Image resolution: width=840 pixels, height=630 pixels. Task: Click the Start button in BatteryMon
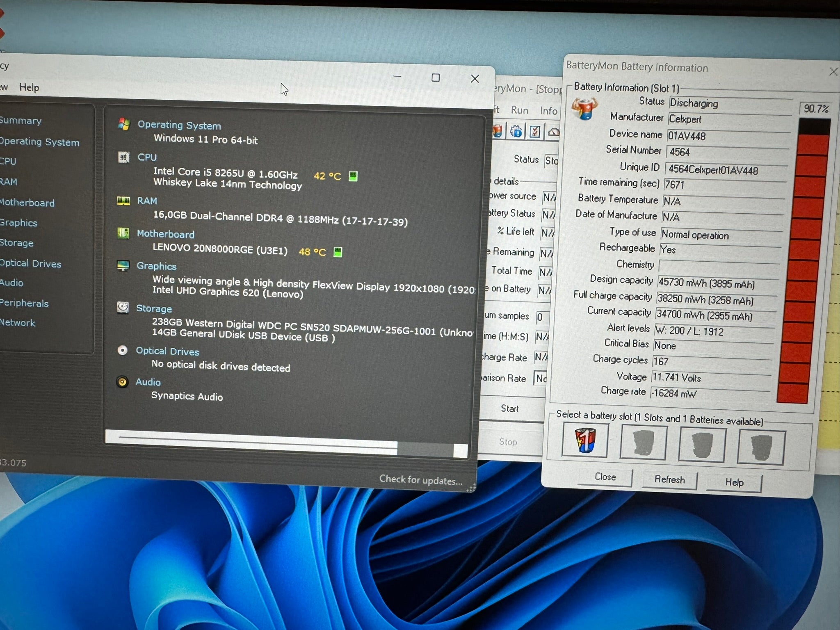click(510, 409)
